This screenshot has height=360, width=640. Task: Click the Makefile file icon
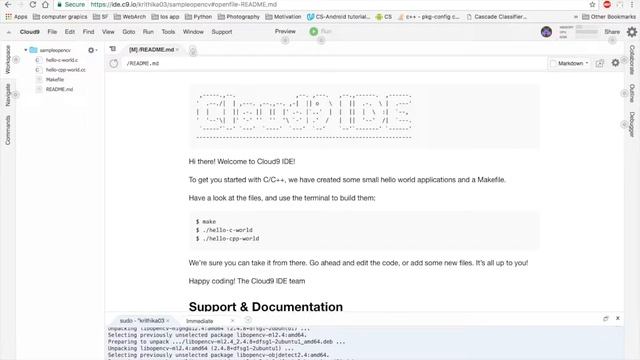(x=39, y=80)
